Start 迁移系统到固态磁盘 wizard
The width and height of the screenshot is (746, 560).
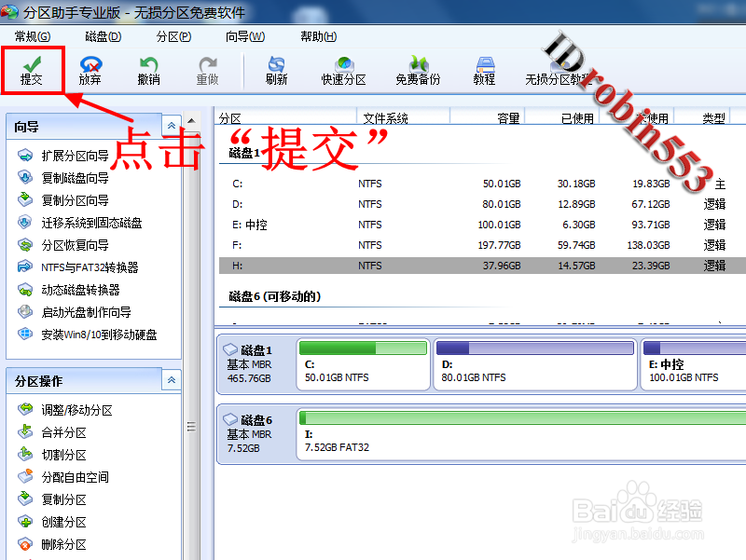coord(80,223)
